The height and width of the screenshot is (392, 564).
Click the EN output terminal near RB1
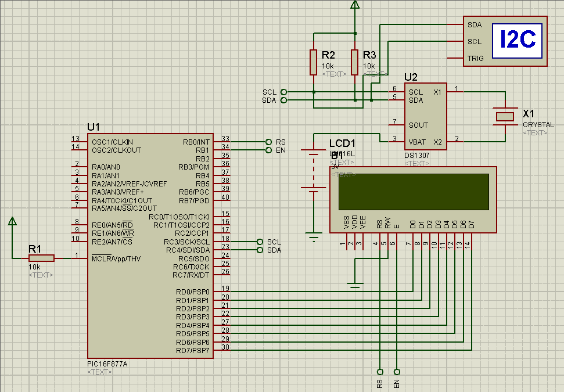pyautogui.click(x=268, y=150)
